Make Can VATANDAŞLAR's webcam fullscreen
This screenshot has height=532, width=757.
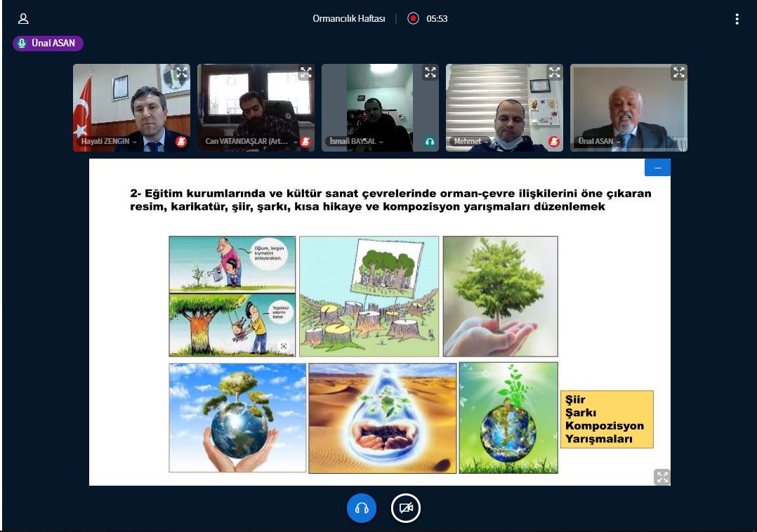click(x=306, y=72)
